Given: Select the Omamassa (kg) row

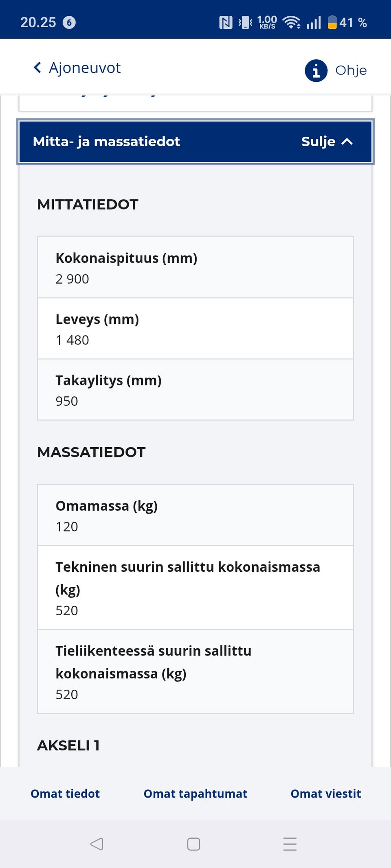Looking at the screenshot, I should tap(195, 515).
